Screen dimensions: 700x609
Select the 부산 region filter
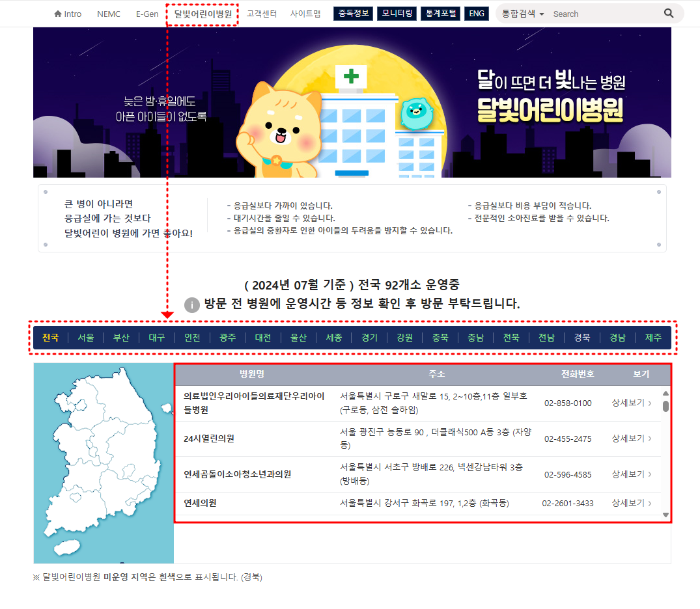pyautogui.click(x=121, y=338)
